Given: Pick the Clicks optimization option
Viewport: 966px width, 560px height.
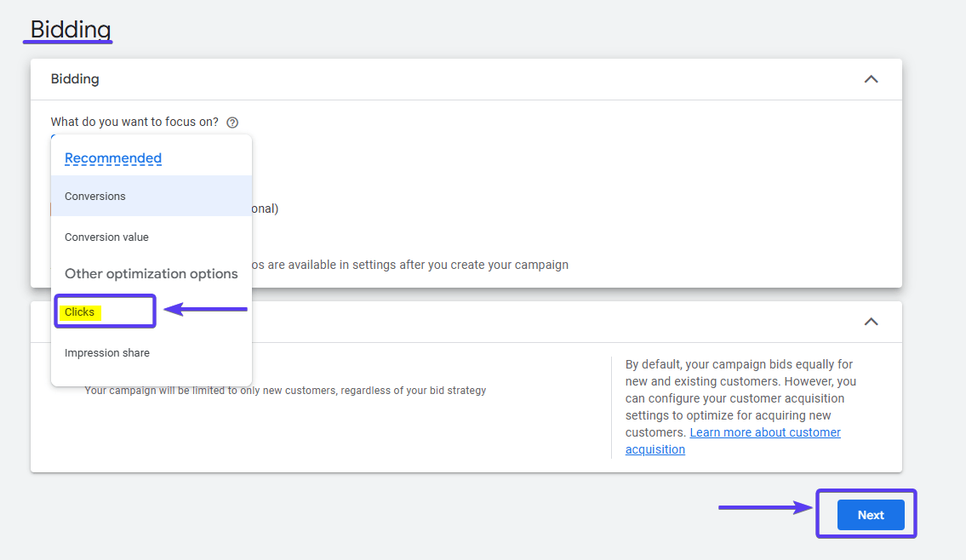Looking at the screenshot, I should (81, 312).
